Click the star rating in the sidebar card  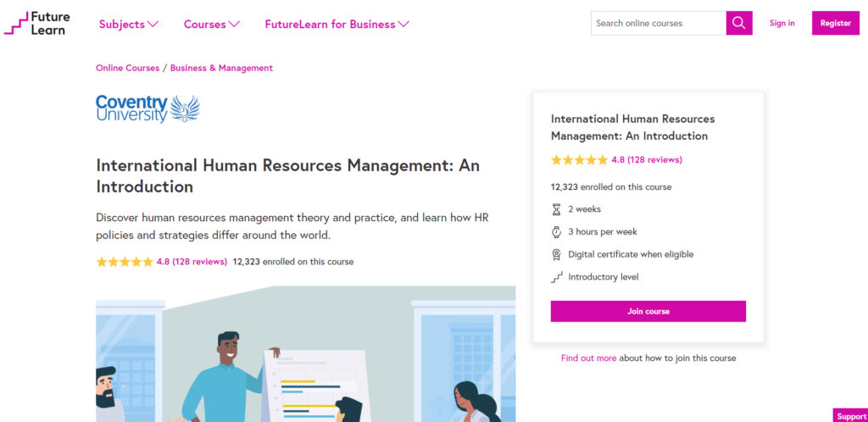pos(580,160)
